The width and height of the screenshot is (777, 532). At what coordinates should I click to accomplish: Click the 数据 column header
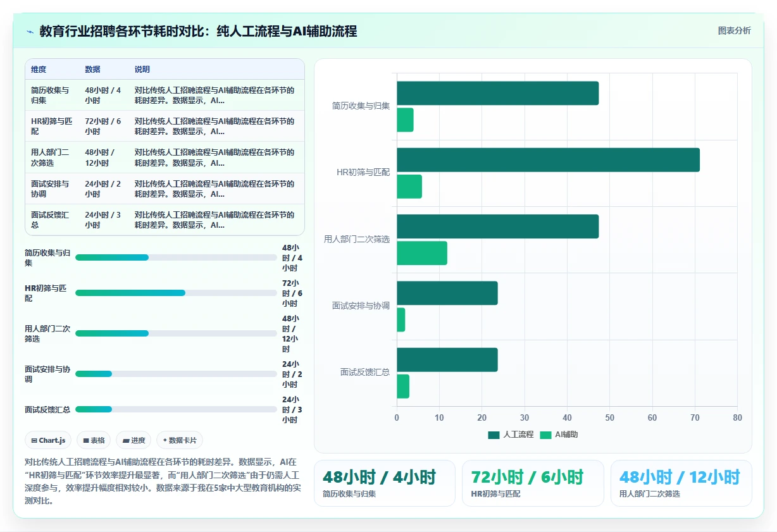point(92,70)
